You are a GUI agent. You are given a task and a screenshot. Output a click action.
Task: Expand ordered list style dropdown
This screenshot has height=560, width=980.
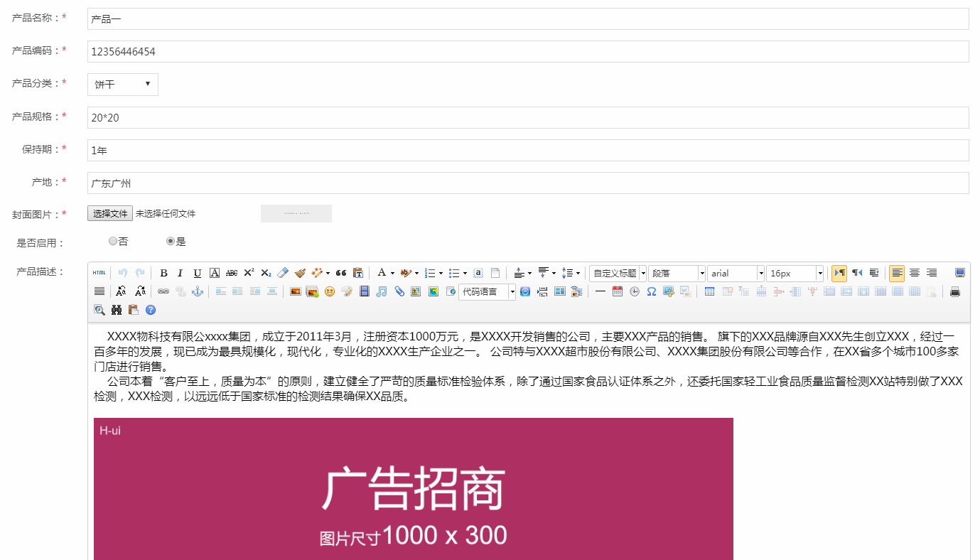pos(441,273)
